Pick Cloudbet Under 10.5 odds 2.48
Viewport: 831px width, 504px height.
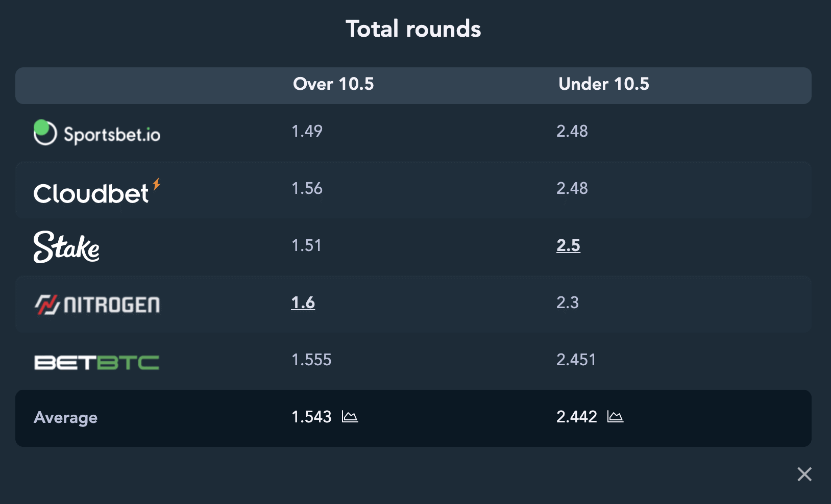click(x=572, y=188)
